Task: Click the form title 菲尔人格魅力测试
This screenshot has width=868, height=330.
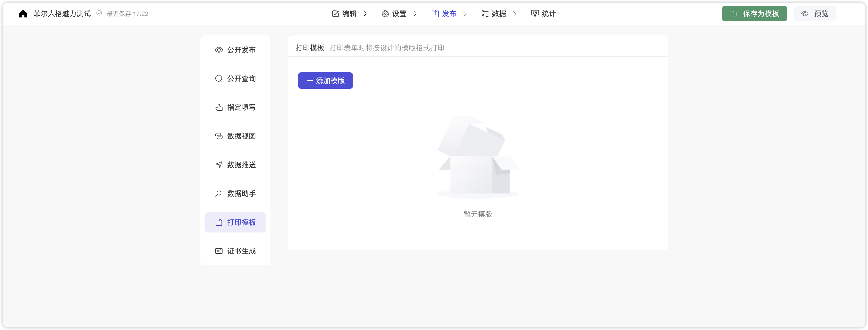Action: click(x=62, y=13)
